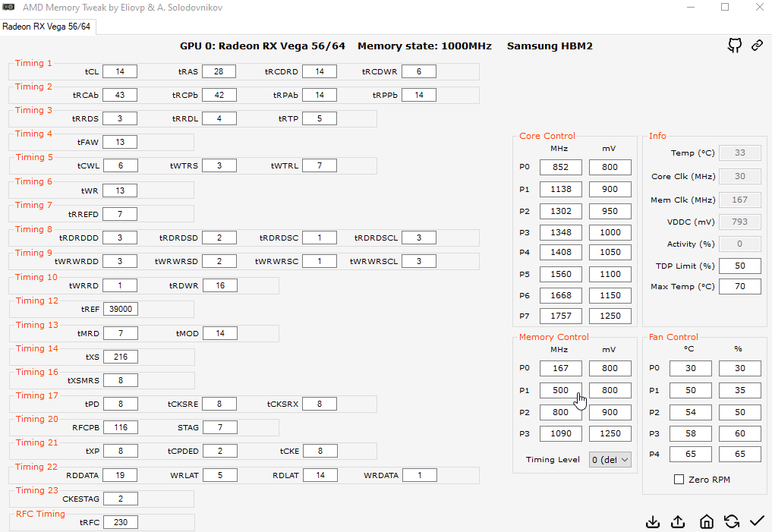Click the tRPPb value field
The height and width of the screenshot is (532, 772).
click(x=419, y=95)
